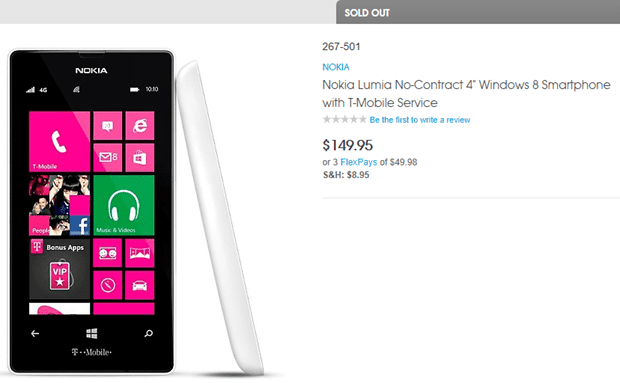Tap the Windows logo home button

coord(92,334)
